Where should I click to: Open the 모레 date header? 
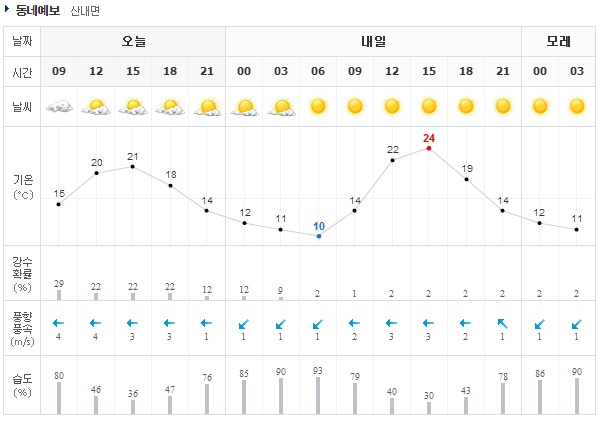pos(558,42)
